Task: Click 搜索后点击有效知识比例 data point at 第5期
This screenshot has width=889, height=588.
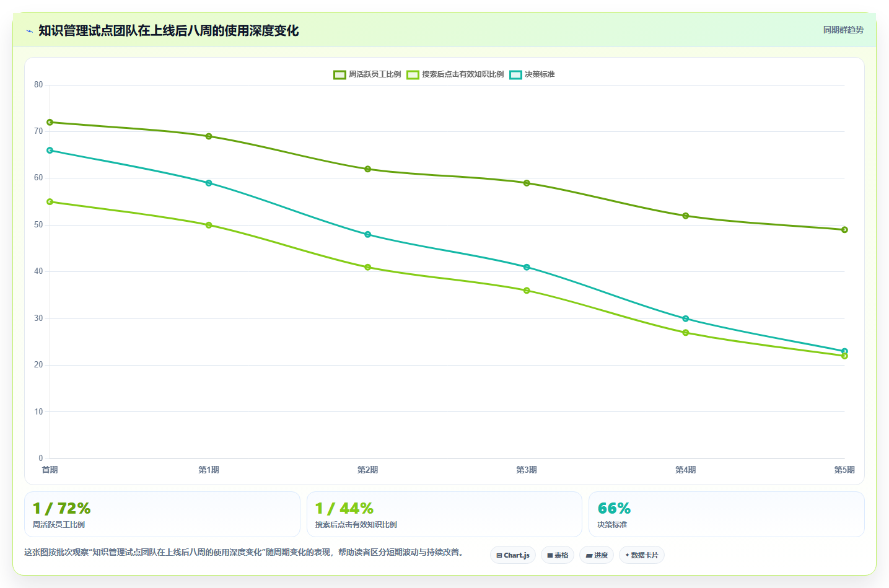Action: coord(844,356)
